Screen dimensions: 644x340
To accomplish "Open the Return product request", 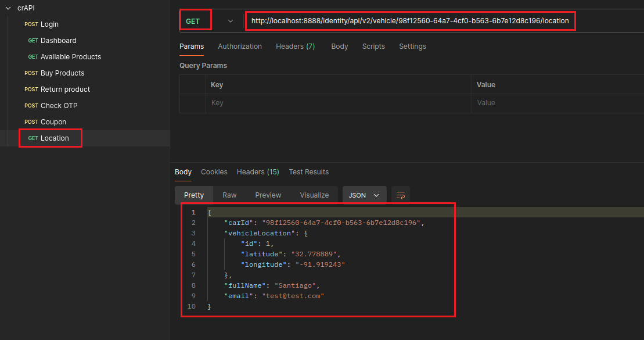I will click(x=65, y=90).
